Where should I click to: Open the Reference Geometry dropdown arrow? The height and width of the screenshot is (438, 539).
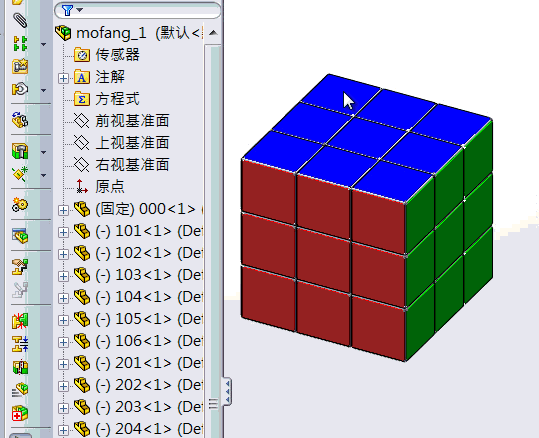point(43,175)
